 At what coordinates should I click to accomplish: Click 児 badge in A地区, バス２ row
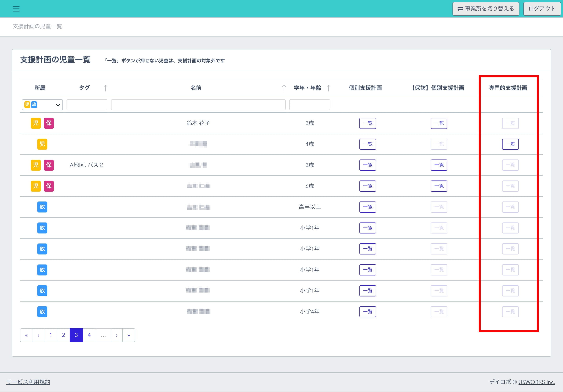[36, 165]
